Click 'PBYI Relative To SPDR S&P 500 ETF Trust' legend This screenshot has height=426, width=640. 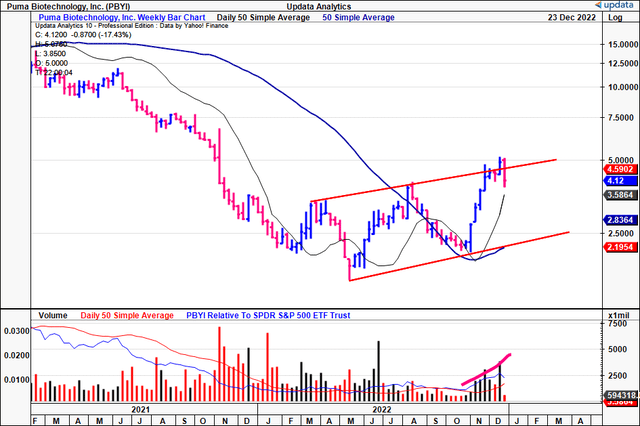click(268, 315)
